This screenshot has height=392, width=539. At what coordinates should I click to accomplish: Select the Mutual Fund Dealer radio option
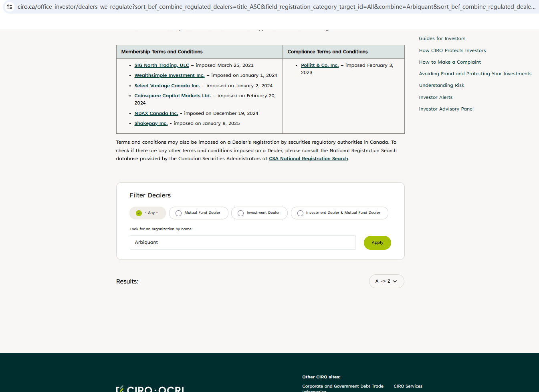pyautogui.click(x=199, y=213)
